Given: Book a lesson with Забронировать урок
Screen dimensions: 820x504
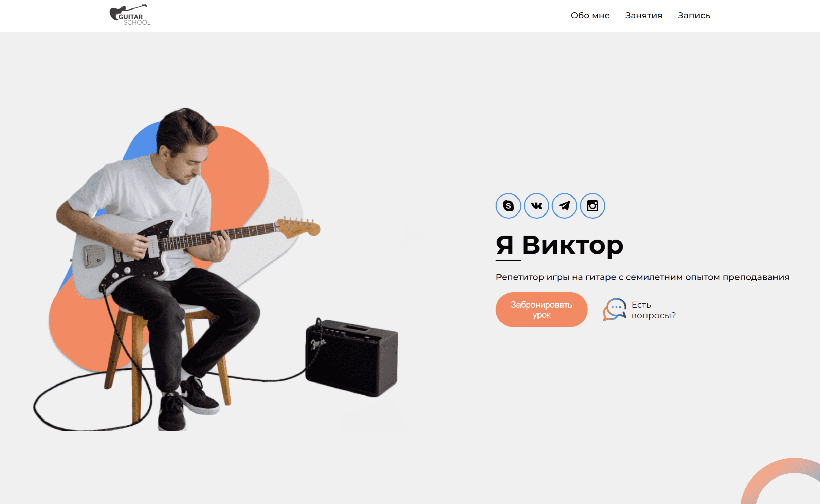Looking at the screenshot, I should coord(541,310).
